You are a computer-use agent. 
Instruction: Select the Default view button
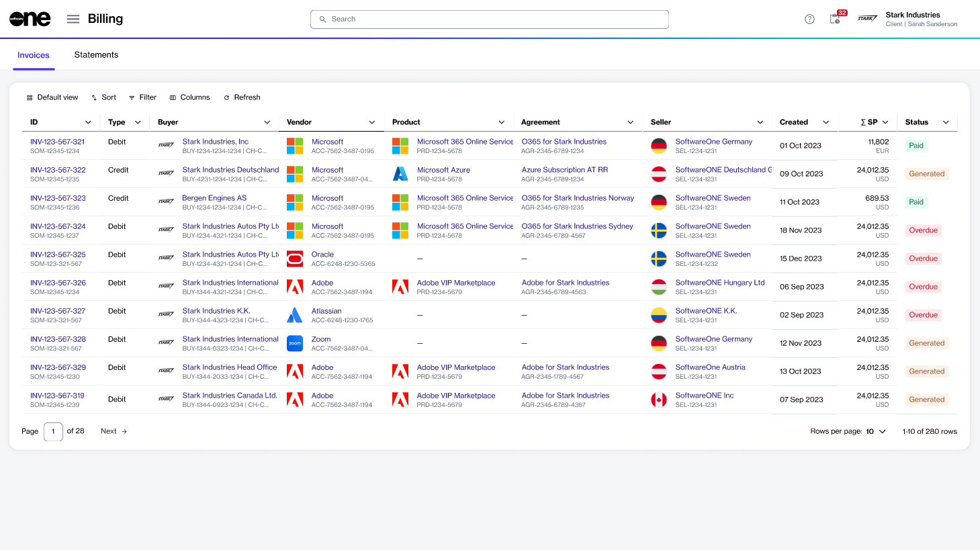coord(52,97)
